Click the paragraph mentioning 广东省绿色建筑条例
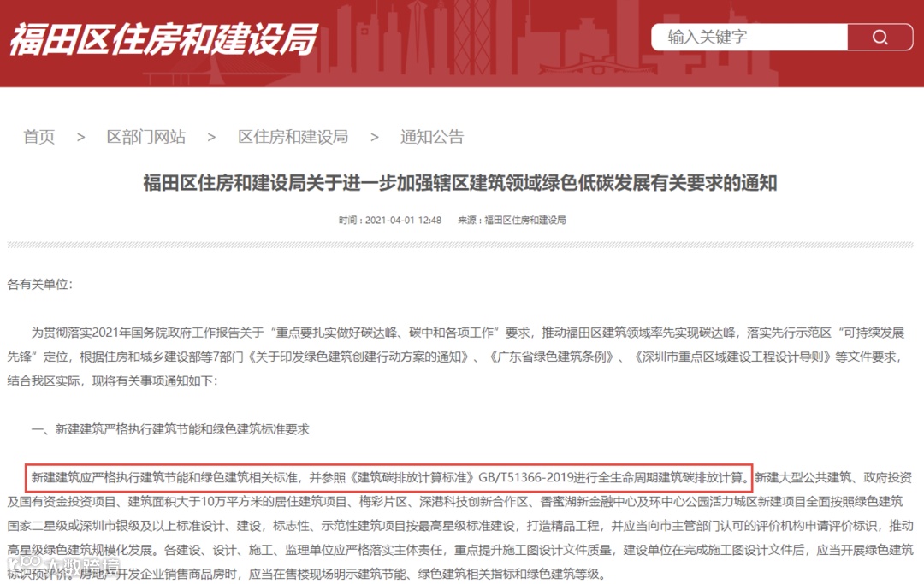Image resolution: width=924 pixels, height=584 pixels. click(x=455, y=357)
